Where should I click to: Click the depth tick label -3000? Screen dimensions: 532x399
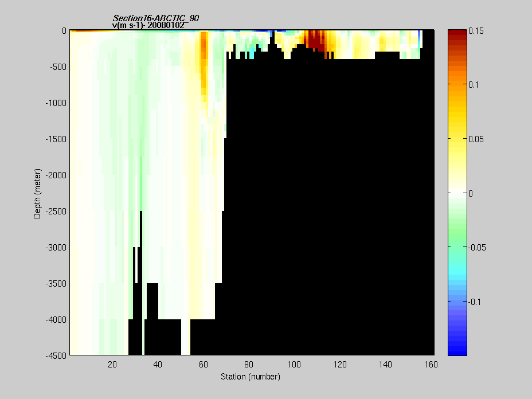point(56,247)
